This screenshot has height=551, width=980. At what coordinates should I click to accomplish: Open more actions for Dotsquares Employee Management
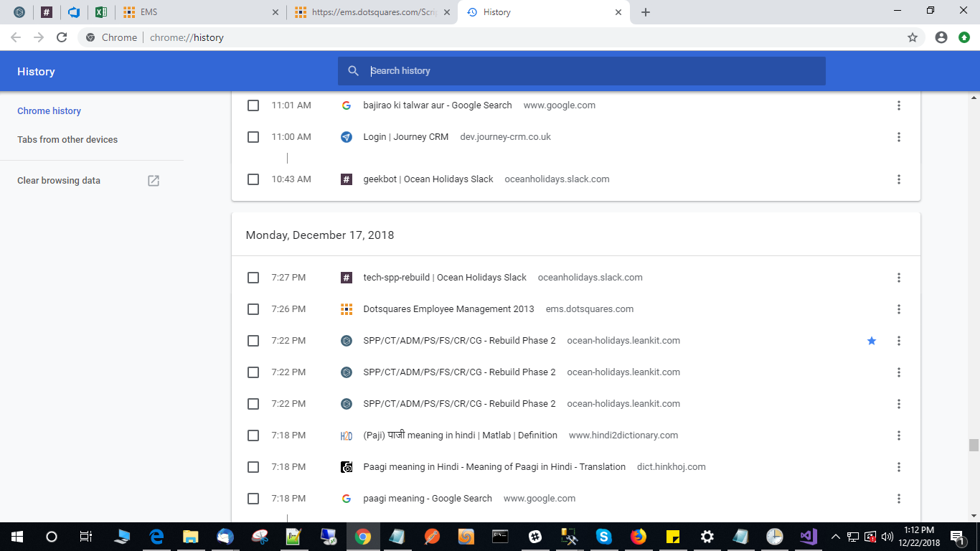coord(899,309)
